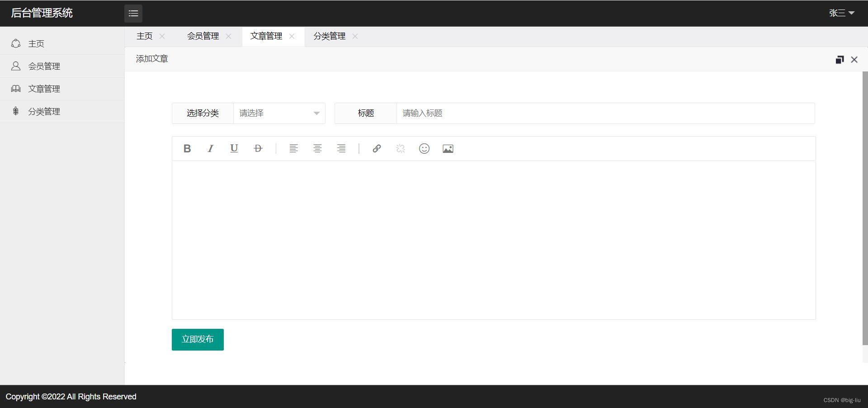Expand the 张三 user menu

(x=841, y=13)
